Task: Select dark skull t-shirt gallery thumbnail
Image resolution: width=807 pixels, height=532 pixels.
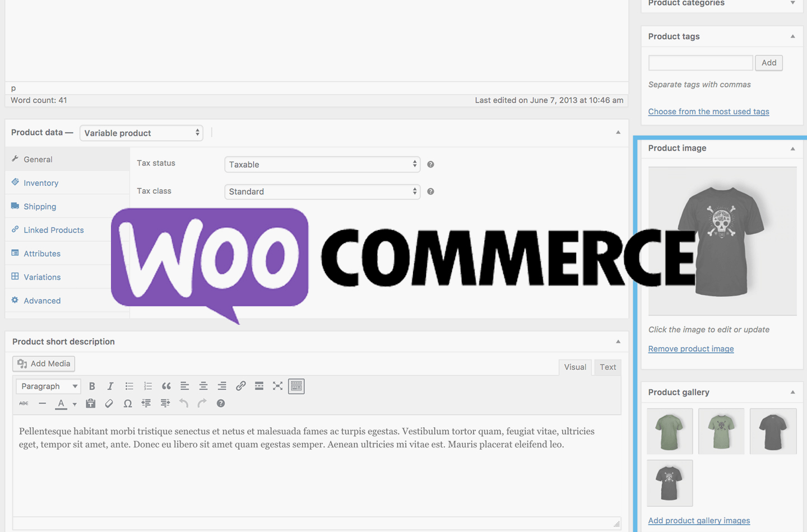Action: [670, 483]
